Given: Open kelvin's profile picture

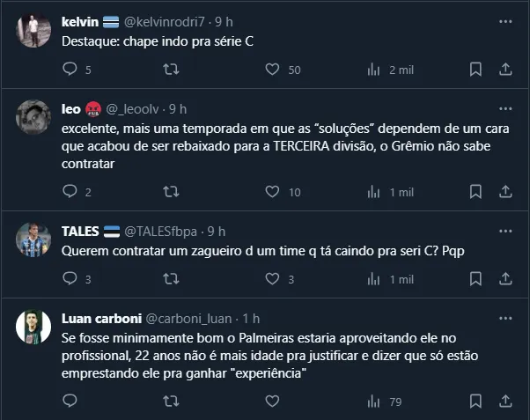Looking at the screenshot, I should 33,31.
